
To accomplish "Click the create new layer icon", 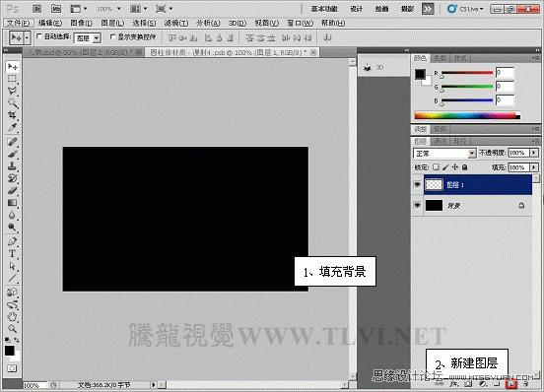I will [511, 384].
